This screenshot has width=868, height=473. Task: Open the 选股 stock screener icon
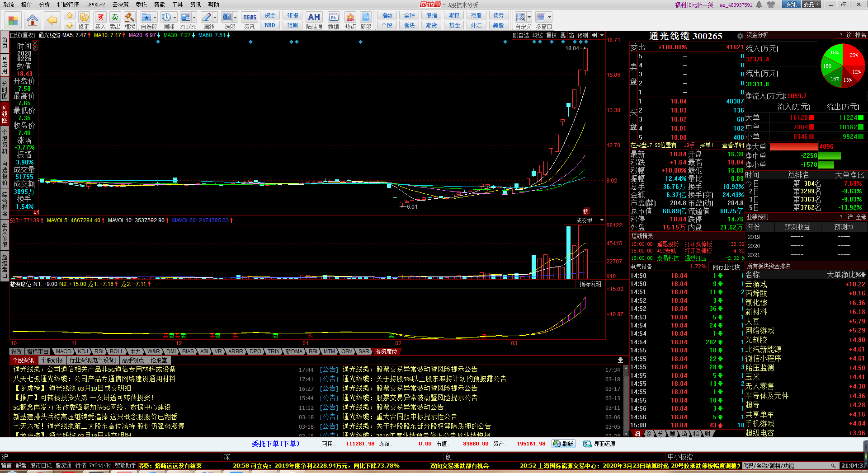226,18
